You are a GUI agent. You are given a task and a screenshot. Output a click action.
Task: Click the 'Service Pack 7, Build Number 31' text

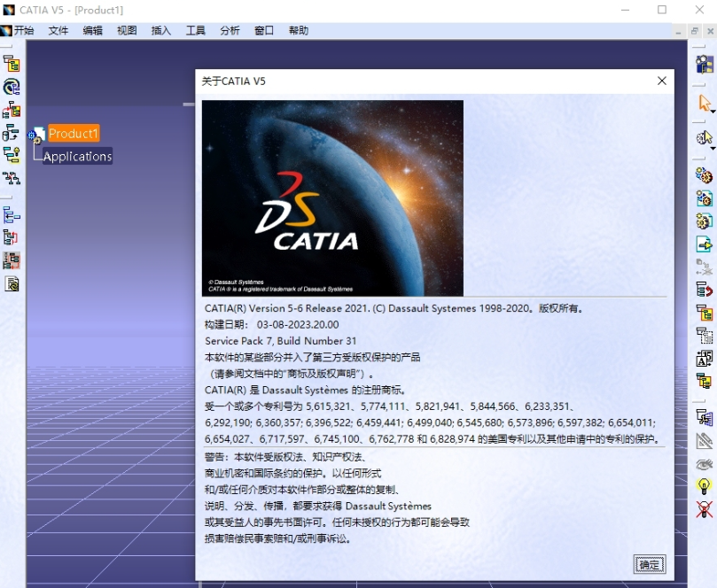click(x=280, y=341)
